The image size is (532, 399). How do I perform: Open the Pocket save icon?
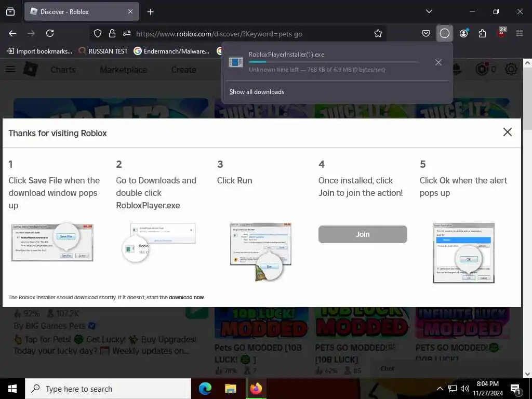426,33
